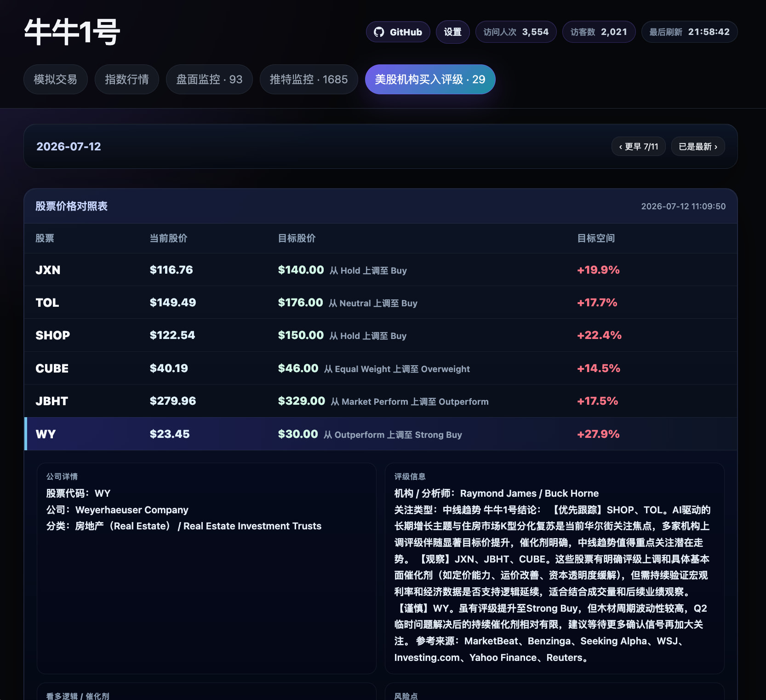This screenshot has width=766, height=700.
Task: Click the 最后刷新 21:58:42 indicator
Action: click(x=689, y=32)
